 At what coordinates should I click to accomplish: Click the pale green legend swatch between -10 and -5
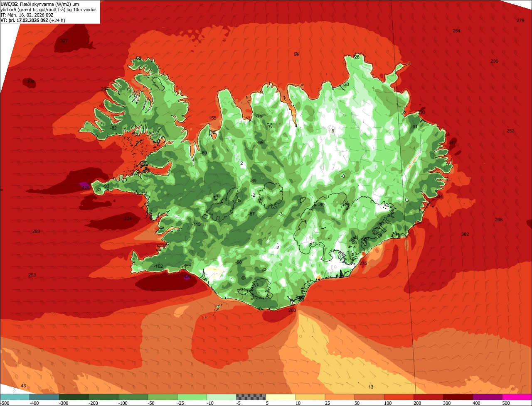[222, 396]
